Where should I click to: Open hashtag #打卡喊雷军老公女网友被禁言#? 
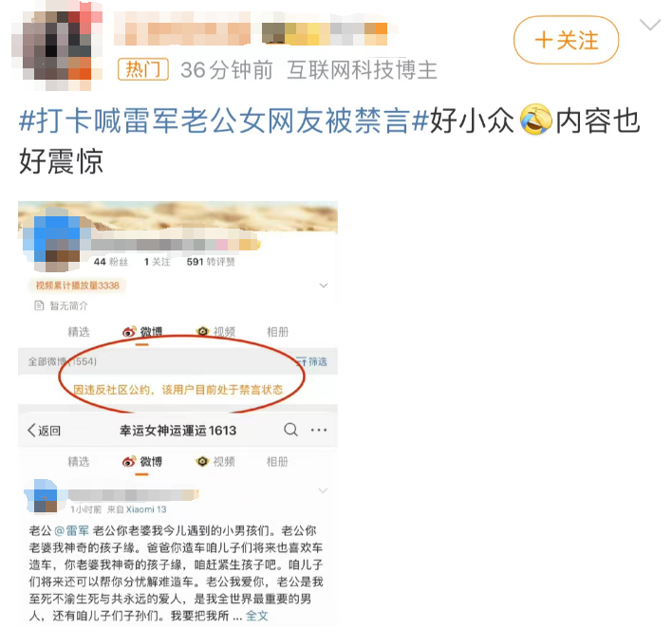click(224, 120)
